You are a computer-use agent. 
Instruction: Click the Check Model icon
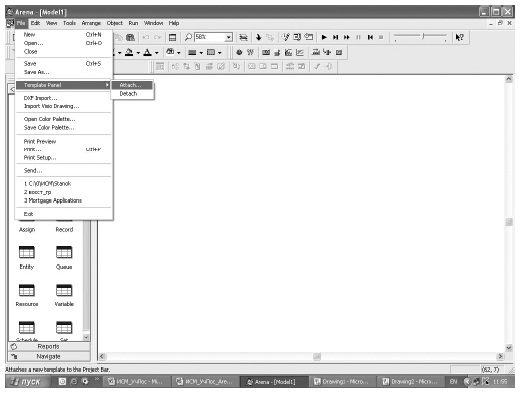pos(286,37)
